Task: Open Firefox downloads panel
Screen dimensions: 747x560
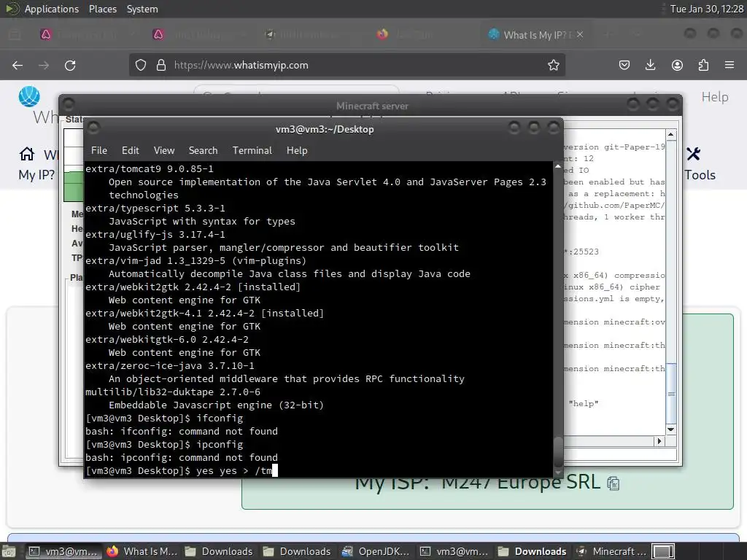Action: pyautogui.click(x=650, y=65)
